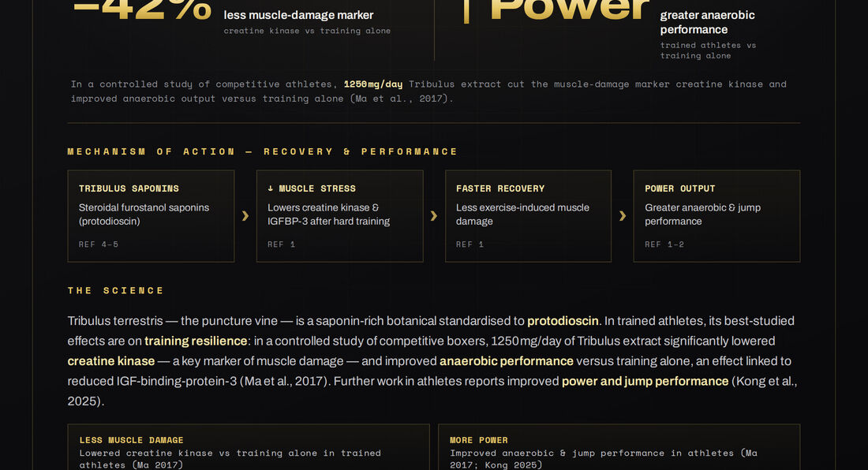This screenshot has width=868, height=470.
Task: Select the Faster Recovery card
Action: (x=528, y=215)
